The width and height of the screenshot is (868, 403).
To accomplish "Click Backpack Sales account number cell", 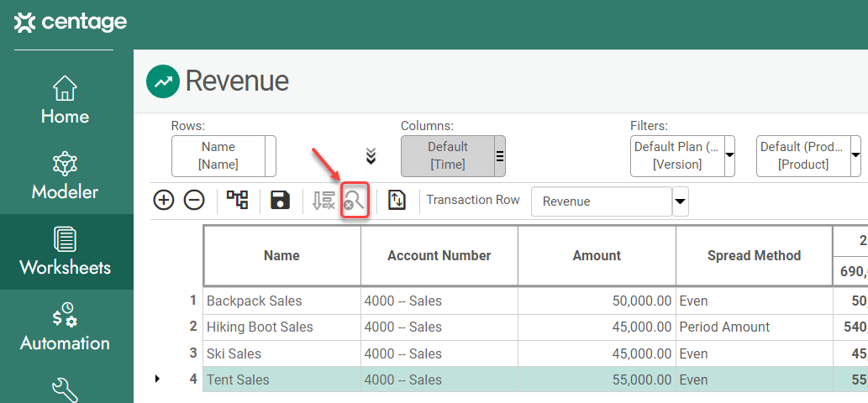I will click(439, 301).
